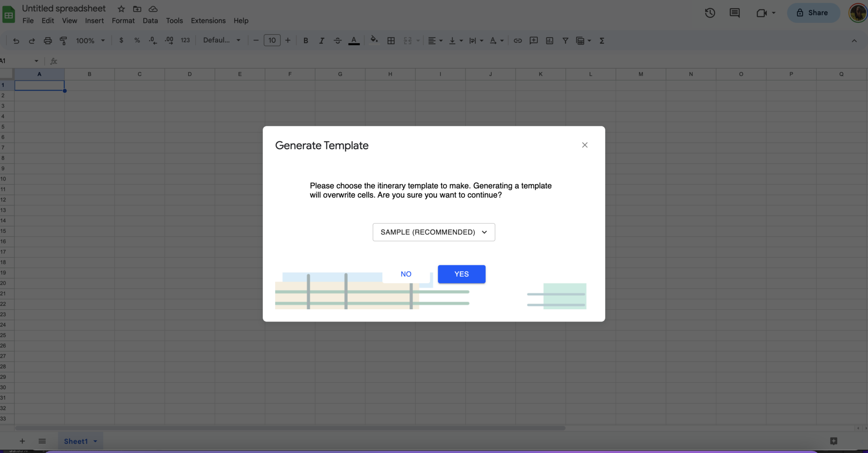
Task: Click the Functions sigma icon
Action: (x=602, y=41)
